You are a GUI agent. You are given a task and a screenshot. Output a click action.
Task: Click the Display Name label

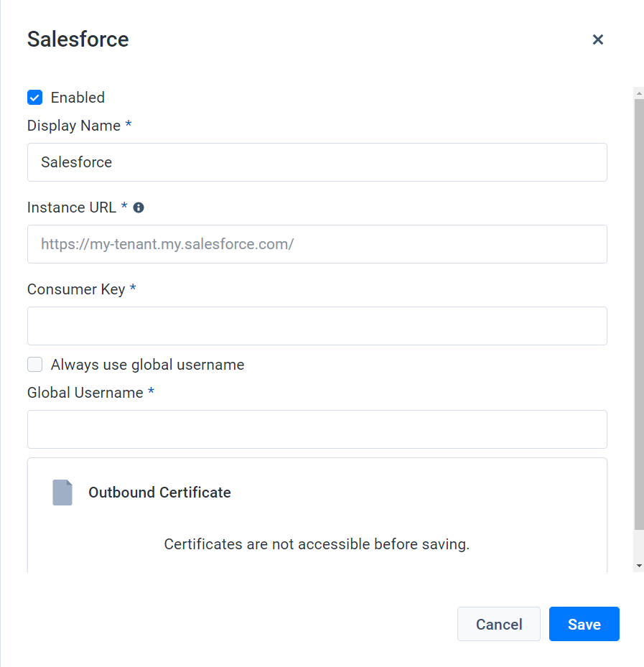tap(74, 126)
